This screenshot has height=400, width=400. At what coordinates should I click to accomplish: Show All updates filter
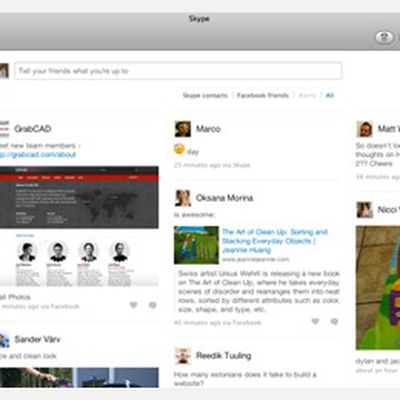click(x=330, y=96)
